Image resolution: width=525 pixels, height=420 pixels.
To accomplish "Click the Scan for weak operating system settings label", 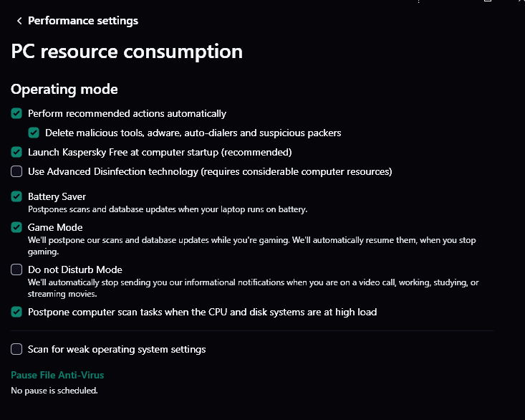I will pyautogui.click(x=117, y=349).
